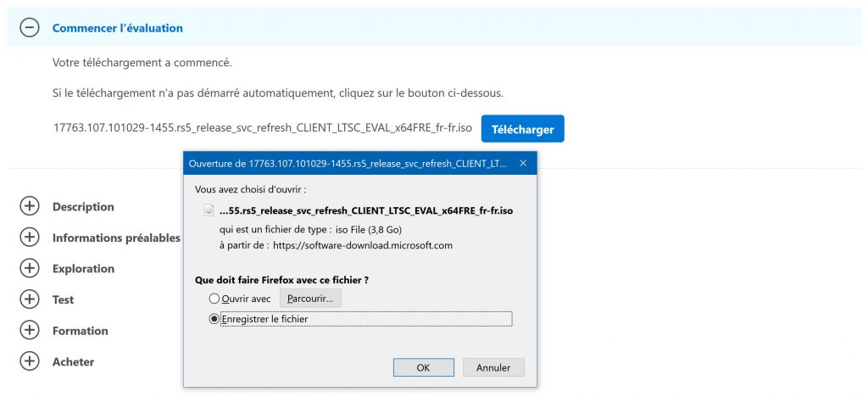
Task: Expand Acheter with its circle plus icon
Action: tap(30, 361)
